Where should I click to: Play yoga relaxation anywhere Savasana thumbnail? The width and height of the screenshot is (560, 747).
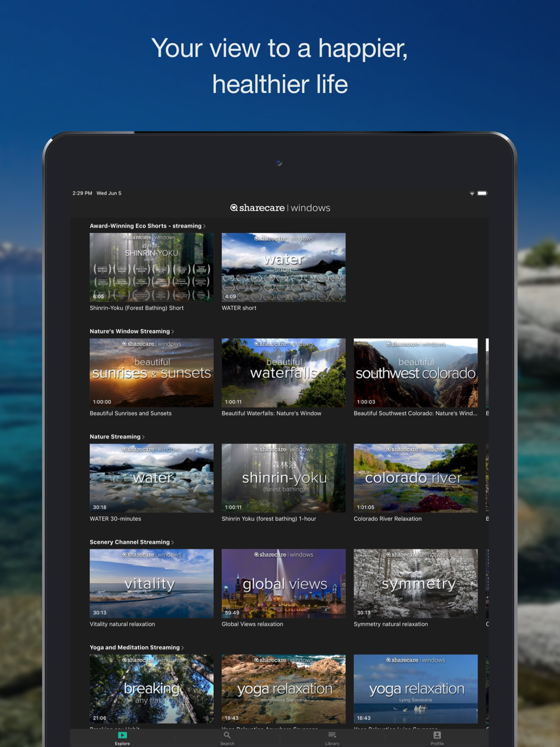click(283, 689)
